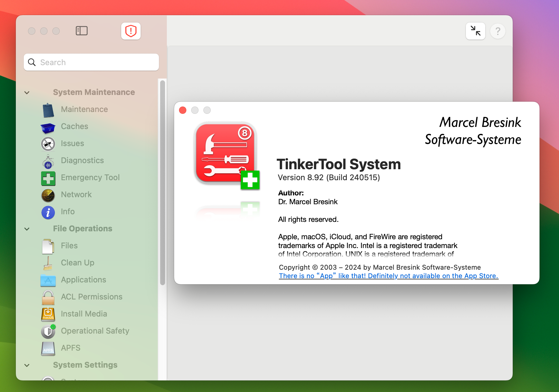Open the Issues tool
Image resolution: width=559 pixels, height=392 pixels.
pyautogui.click(x=72, y=143)
